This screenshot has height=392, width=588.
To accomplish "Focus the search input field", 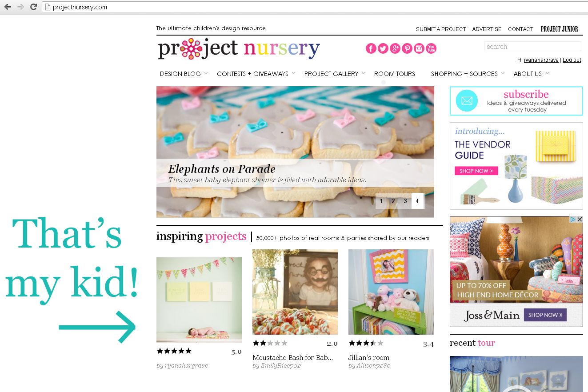I will (x=532, y=46).
